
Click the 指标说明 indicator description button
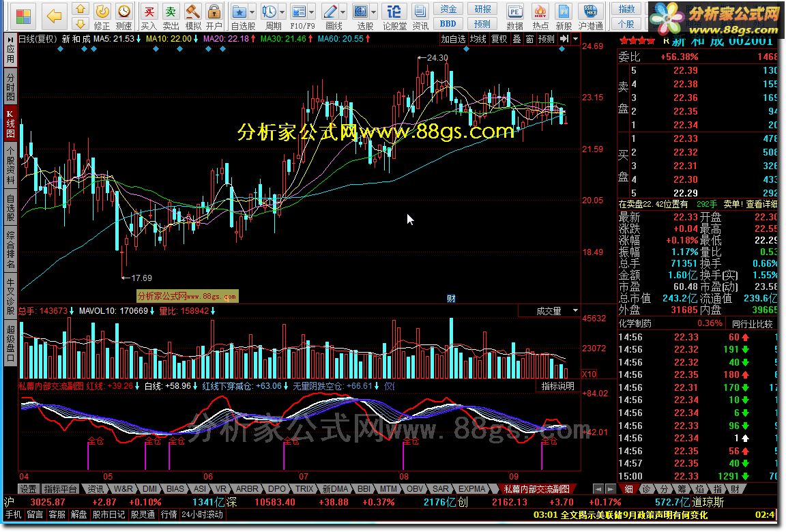click(557, 386)
